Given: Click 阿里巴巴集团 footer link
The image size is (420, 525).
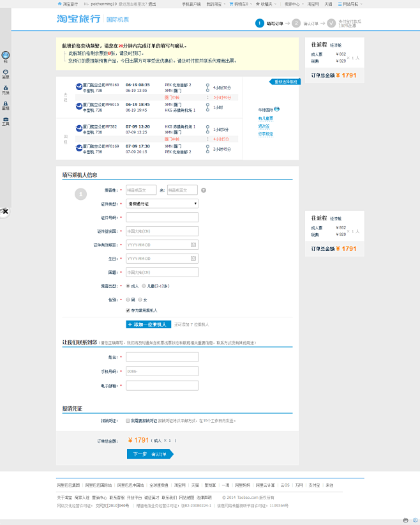Looking at the screenshot, I should tap(68, 485).
